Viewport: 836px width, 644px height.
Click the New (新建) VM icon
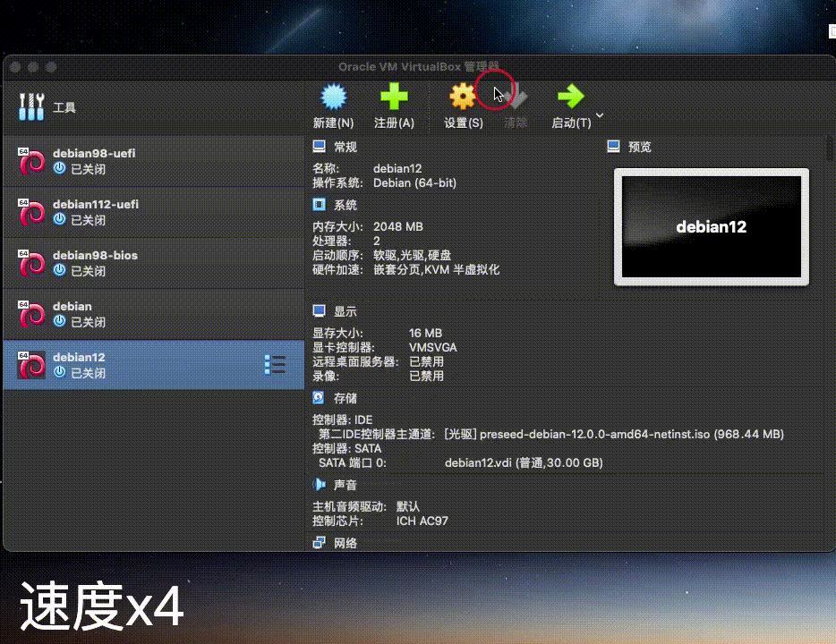click(334, 97)
